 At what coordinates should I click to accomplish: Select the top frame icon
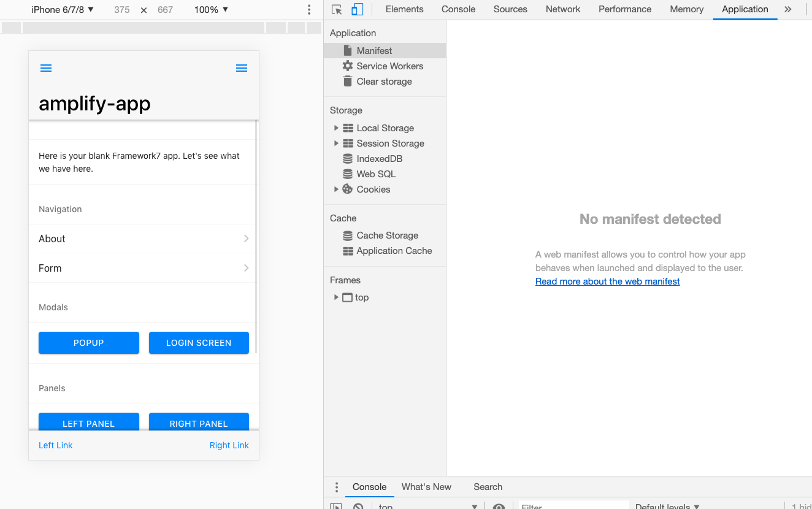coord(348,297)
